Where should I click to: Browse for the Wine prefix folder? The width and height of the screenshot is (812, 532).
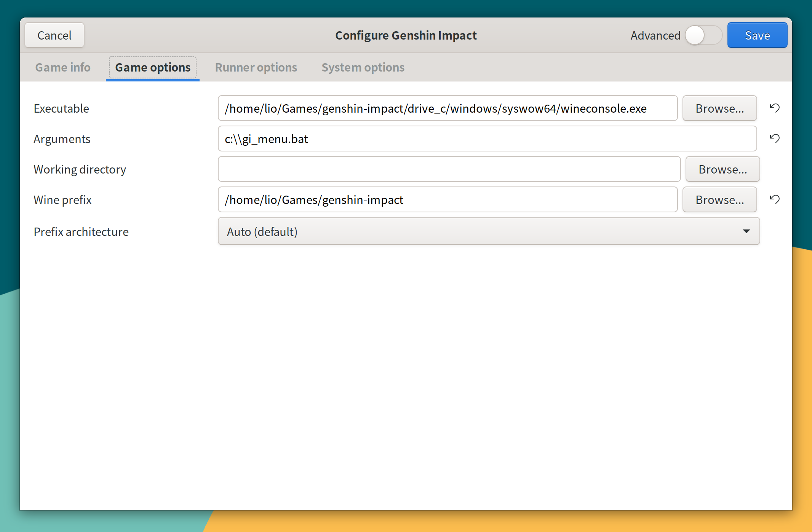tap(719, 200)
